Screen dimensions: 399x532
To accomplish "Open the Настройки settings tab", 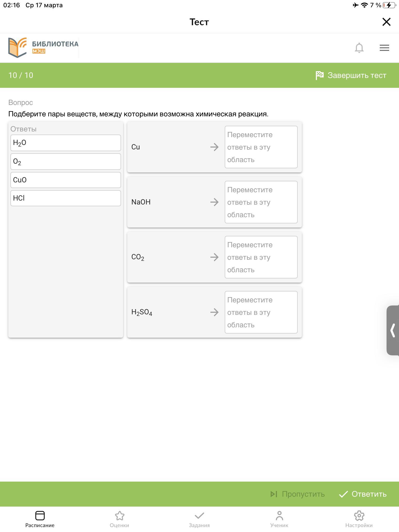I will (x=359, y=519).
